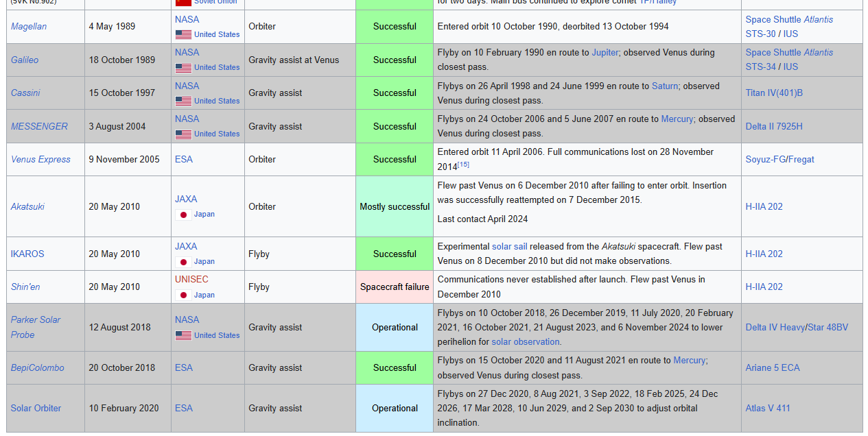
Task: Open the Soyuz-FG link
Action: [765, 159]
